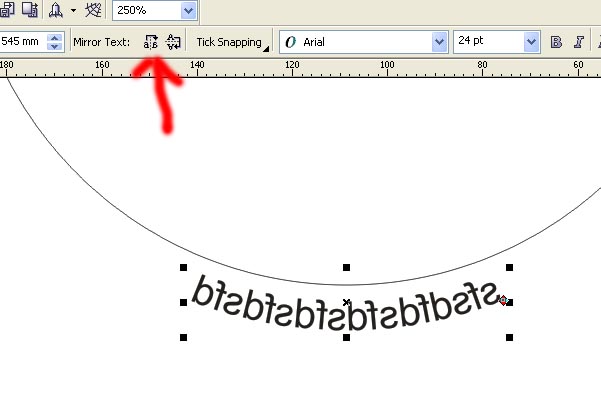
Task: Click in the 250% zoom field
Action: pyautogui.click(x=147, y=10)
